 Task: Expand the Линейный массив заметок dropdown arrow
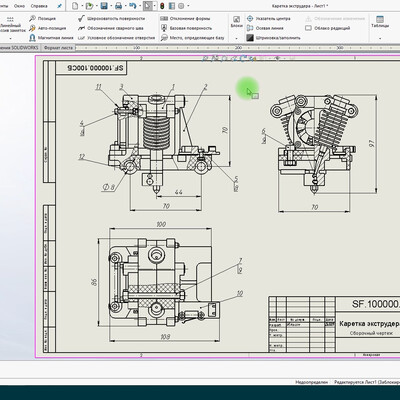click(x=10, y=39)
